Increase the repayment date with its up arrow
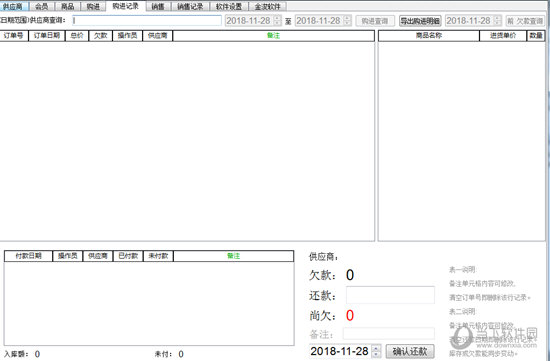 [376, 348]
